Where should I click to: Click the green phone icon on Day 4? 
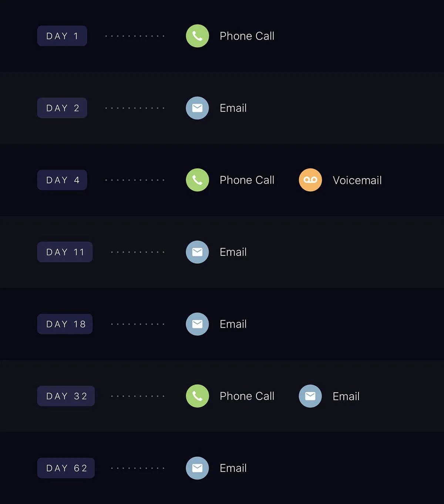pos(197,180)
